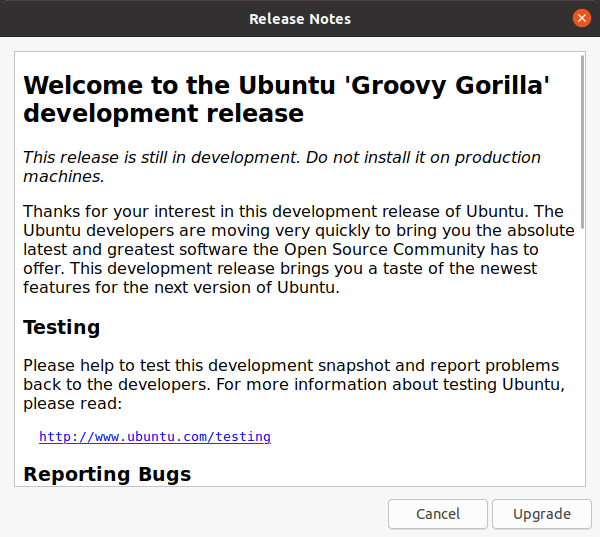Click the italic 'still in development' warning text

pyautogui.click(x=282, y=167)
